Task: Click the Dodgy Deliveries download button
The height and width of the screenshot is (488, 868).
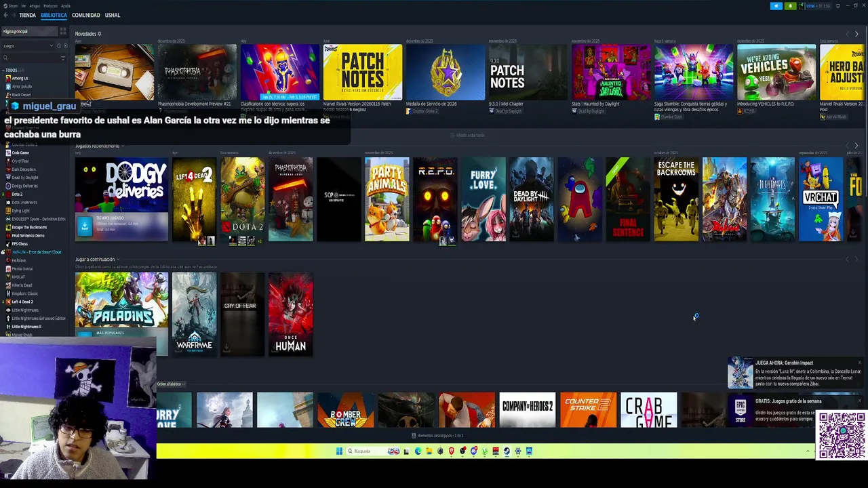Action: (84, 226)
